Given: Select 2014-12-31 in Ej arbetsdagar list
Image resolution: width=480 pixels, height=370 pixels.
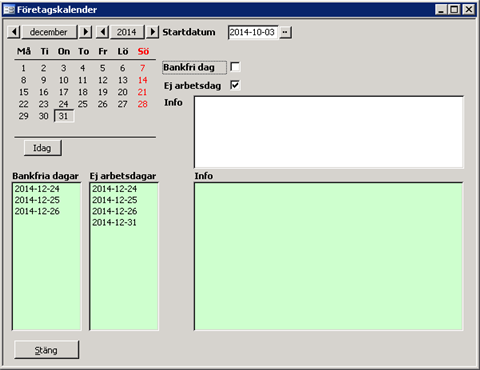Looking at the screenshot, I should pyautogui.click(x=114, y=223).
